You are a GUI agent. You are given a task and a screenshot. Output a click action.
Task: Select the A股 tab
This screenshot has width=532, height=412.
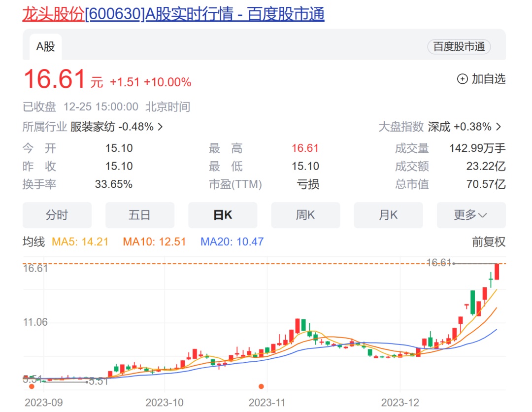(45, 46)
